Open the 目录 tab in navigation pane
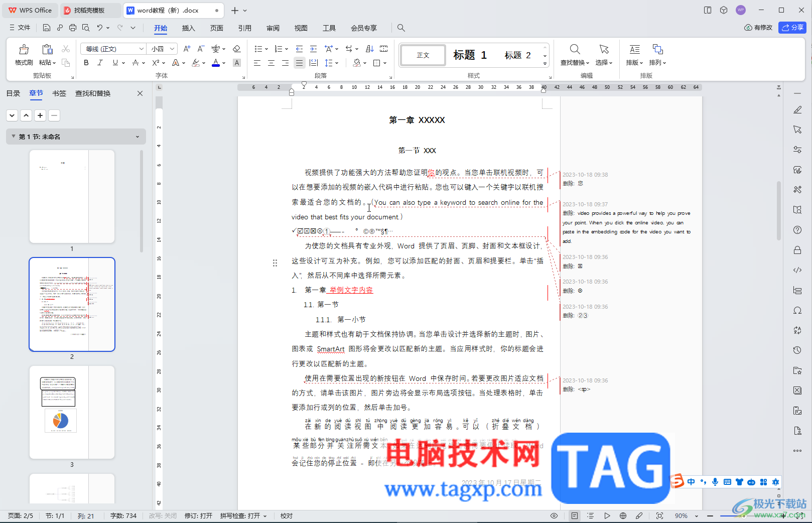Viewport: 812px width, 523px height. 13,93
